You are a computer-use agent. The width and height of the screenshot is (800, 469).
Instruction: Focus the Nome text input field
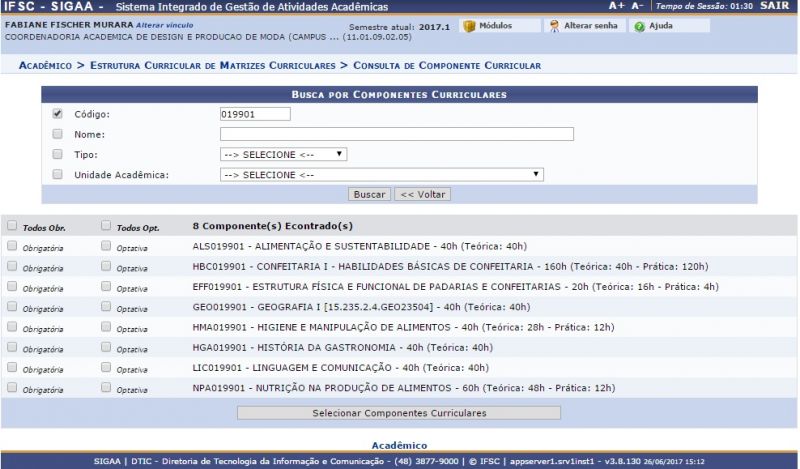click(397, 134)
